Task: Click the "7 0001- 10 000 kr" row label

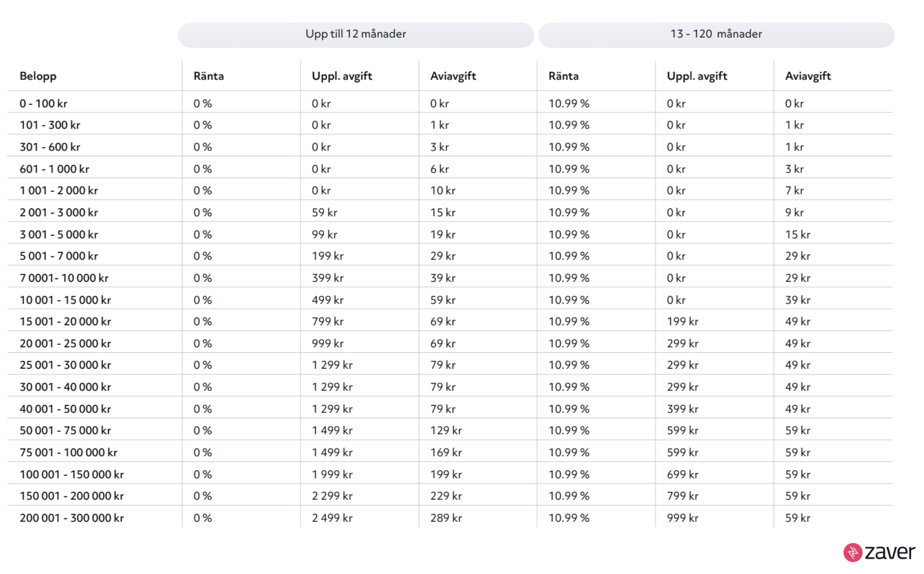Action: pyautogui.click(x=64, y=278)
